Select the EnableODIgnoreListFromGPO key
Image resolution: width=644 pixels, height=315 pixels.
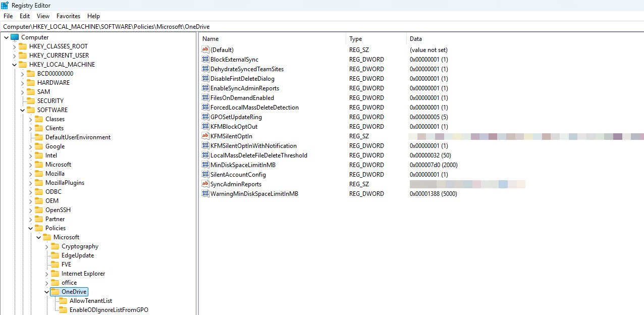(109, 310)
